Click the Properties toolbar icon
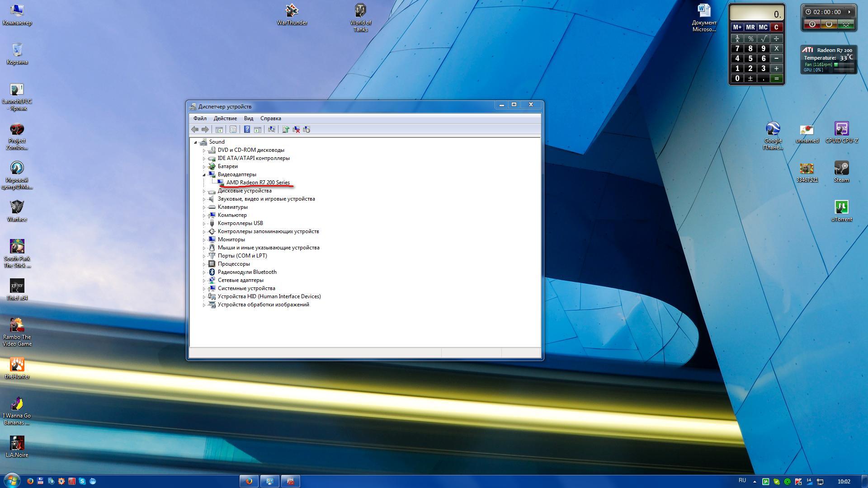 point(233,130)
